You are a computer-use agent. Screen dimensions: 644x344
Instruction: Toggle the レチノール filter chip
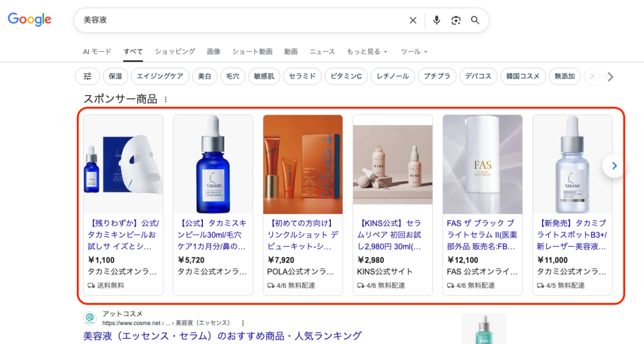[x=393, y=76]
